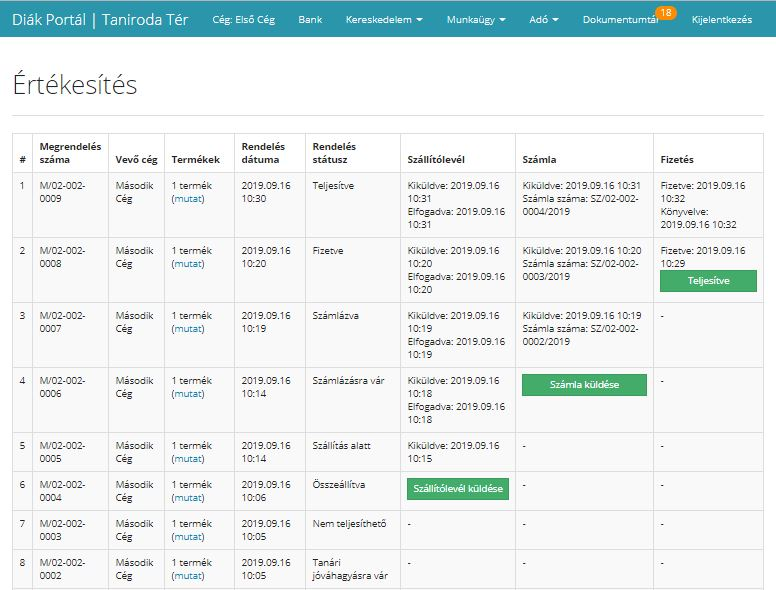This screenshot has height=590, width=776.
Task: Click mutat link for order M/02-002-0008
Action: 188,264
